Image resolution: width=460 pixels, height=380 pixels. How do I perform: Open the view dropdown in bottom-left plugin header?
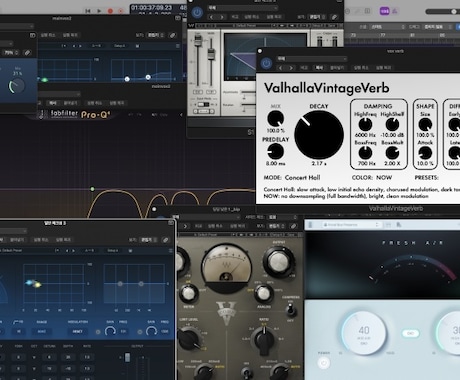149,240
